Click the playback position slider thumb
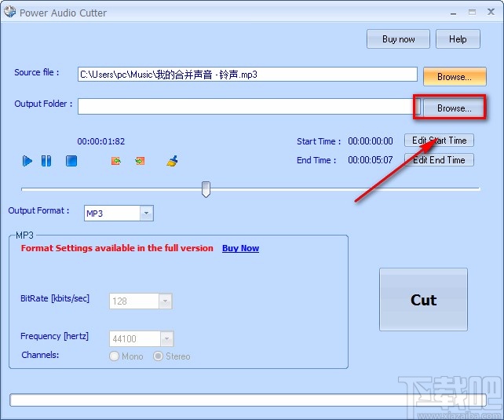 [206, 189]
